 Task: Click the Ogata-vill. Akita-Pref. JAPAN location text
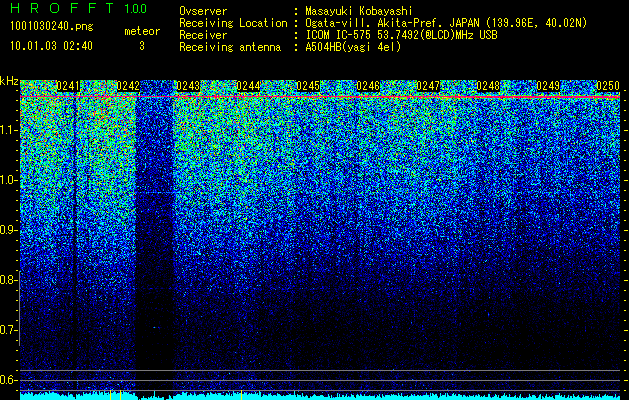tap(446, 23)
